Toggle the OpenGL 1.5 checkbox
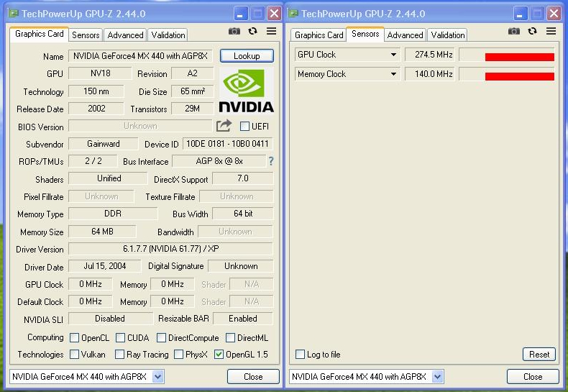The height and width of the screenshot is (392, 568). point(219,354)
